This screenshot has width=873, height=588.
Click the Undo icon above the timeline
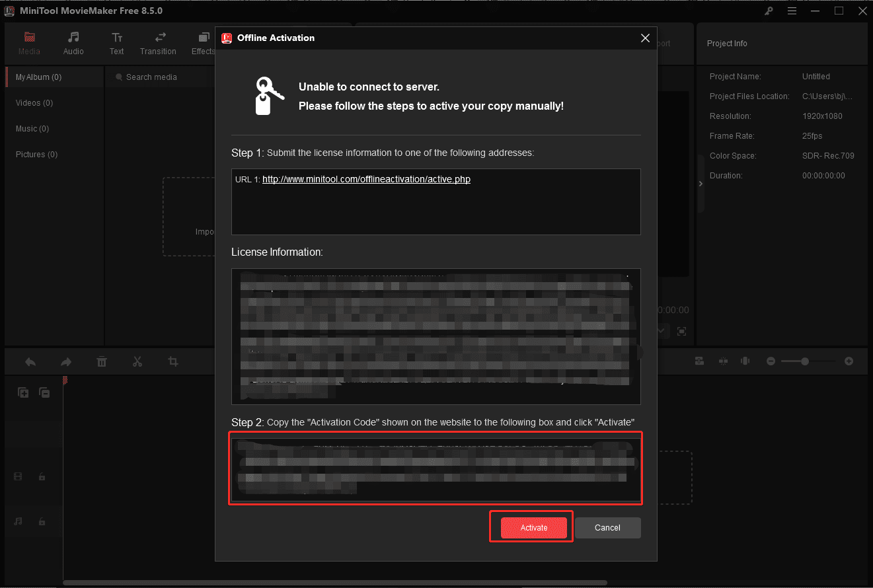pyautogui.click(x=30, y=361)
